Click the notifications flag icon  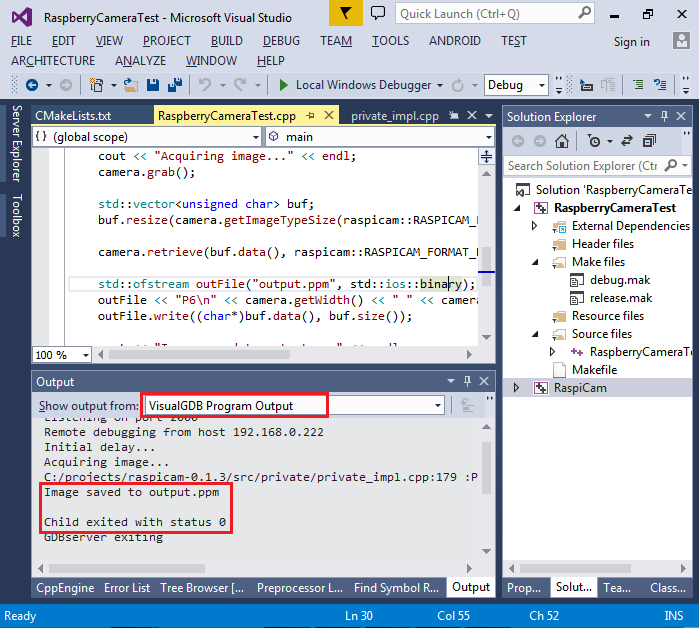click(345, 13)
